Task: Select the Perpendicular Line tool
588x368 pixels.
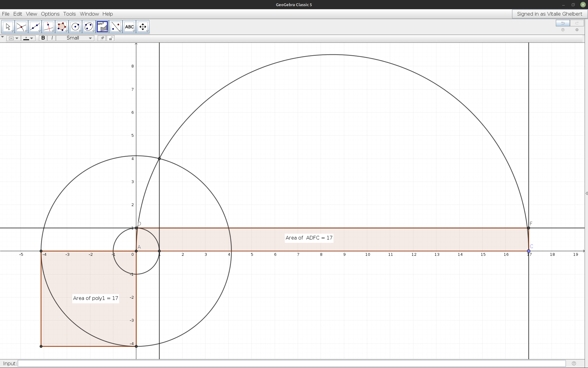Action: (x=48, y=27)
